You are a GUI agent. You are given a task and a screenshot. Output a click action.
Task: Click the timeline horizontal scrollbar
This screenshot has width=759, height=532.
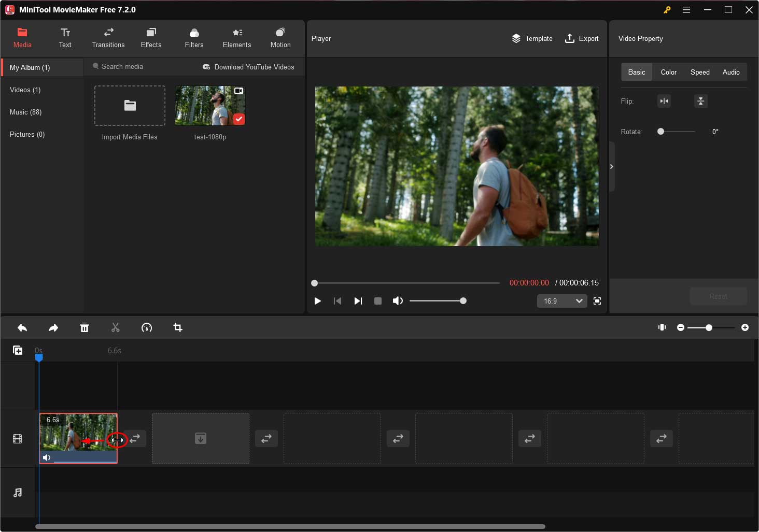coord(290,526)
